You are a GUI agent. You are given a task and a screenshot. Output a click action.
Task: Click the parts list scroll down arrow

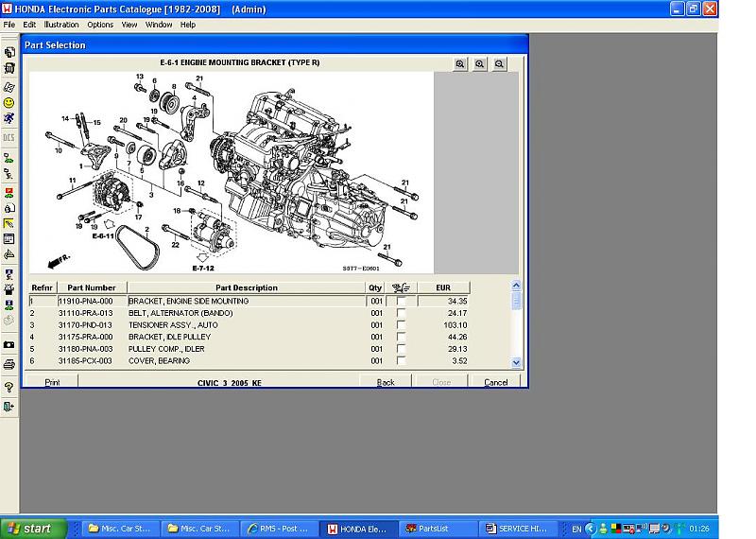(x=516, y=362)
